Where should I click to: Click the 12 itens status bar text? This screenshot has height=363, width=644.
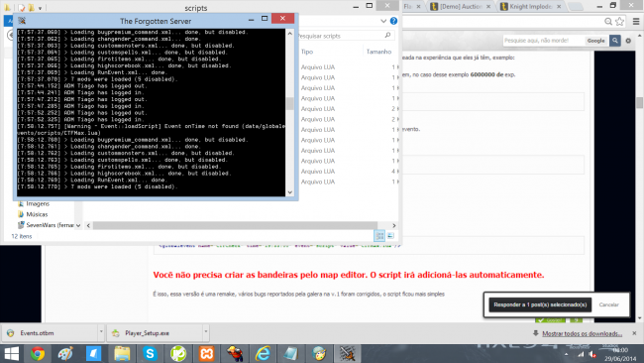click(x=22, y=236)
